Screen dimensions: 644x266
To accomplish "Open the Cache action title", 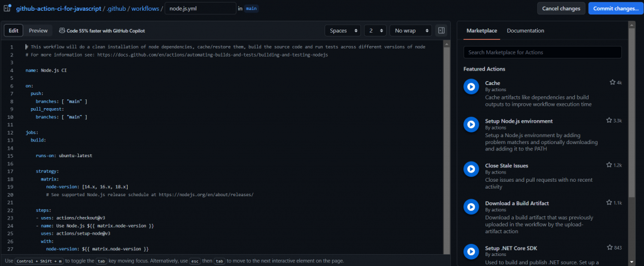I will [492, 83].
